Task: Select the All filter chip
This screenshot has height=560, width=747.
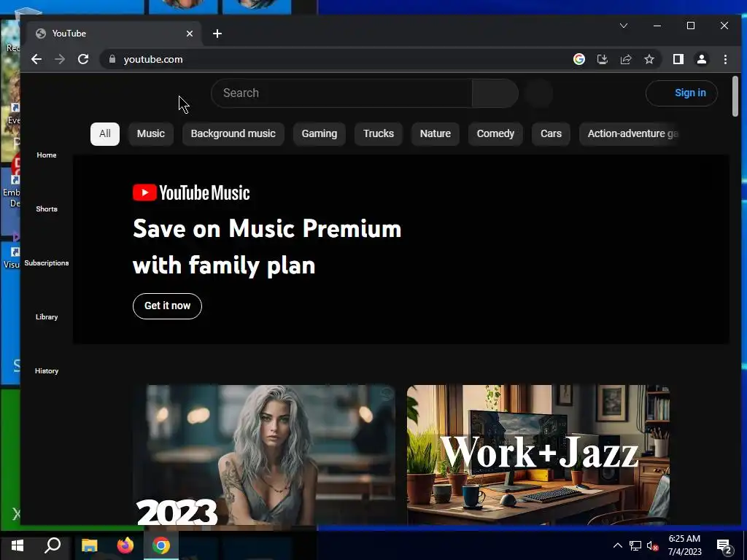Action: (x=105, y=134)
